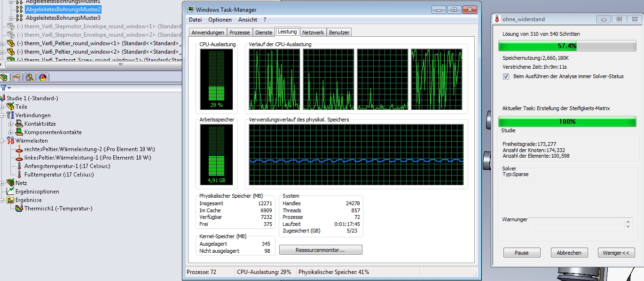
Task: Click the Netz mesh icon
Action: 11,183
